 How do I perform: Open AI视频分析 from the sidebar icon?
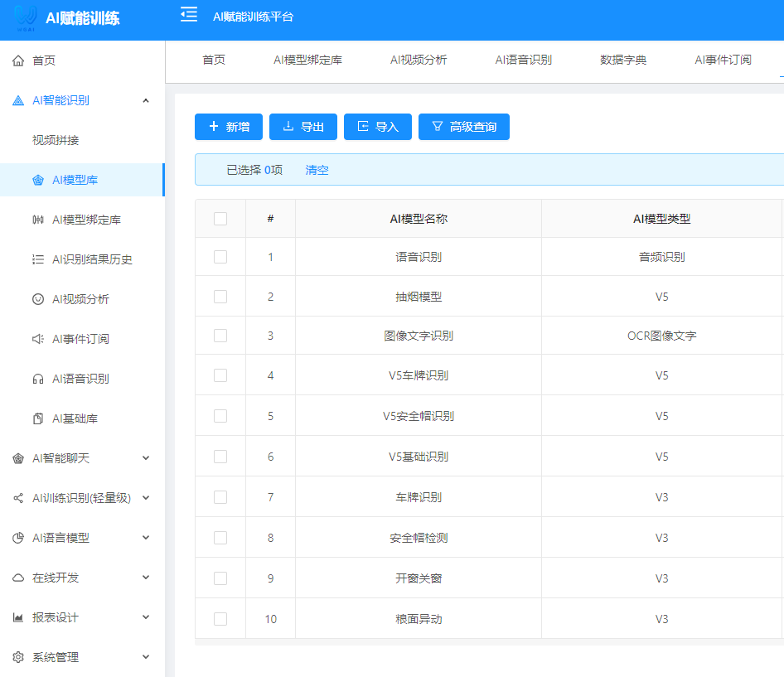coord(36,298)
